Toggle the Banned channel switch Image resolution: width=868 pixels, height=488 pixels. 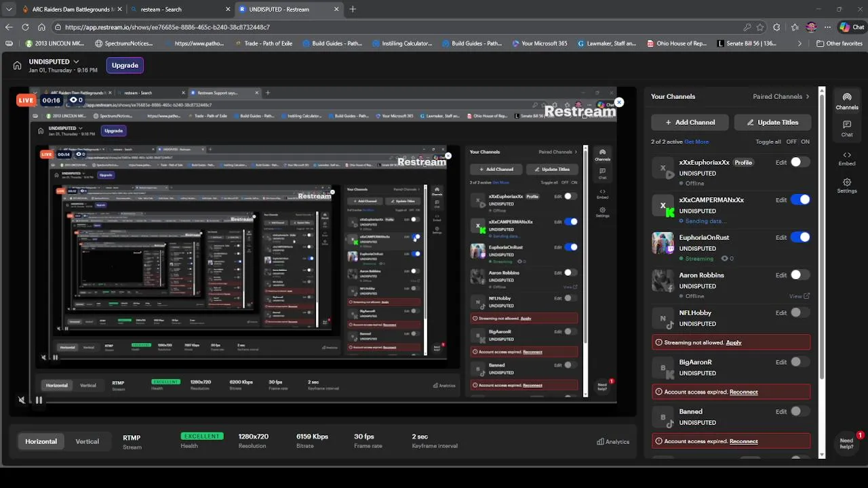tap(800, 411)
